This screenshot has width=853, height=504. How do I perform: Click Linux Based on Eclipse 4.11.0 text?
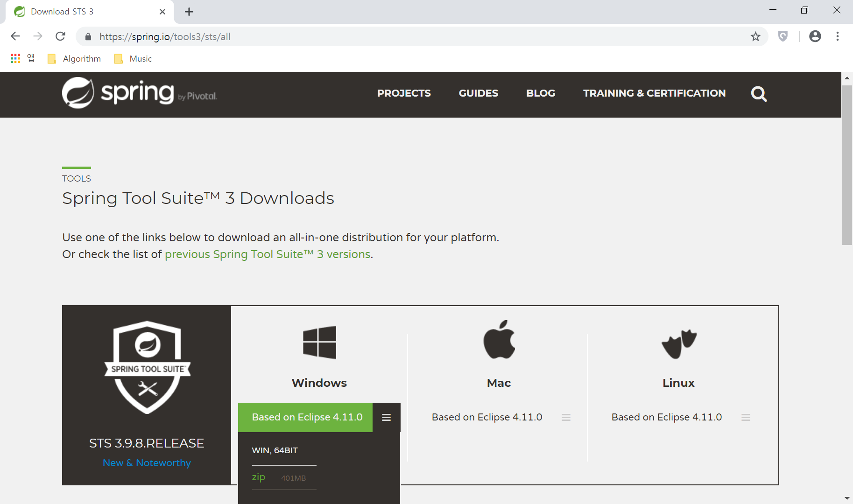pyautogui.click(x=667, y=417)
